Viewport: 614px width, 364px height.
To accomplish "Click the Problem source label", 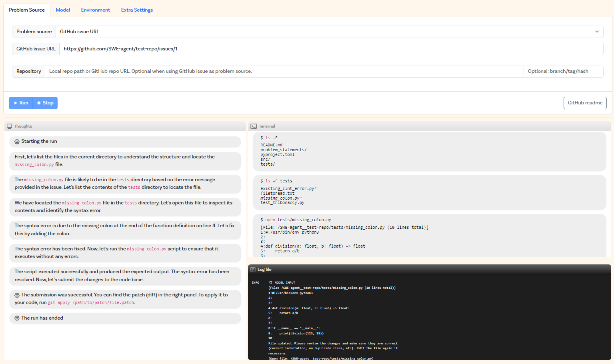I will [34, 32].
